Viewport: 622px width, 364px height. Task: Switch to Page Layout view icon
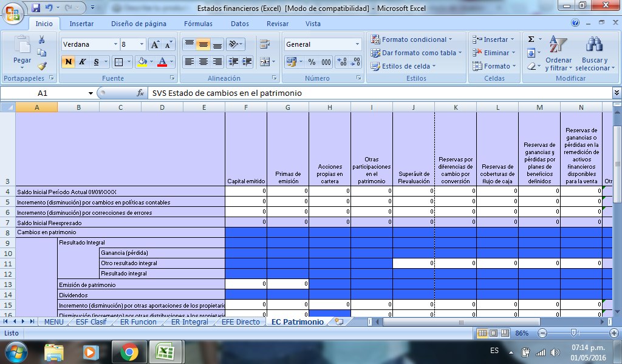coord(493,333)
